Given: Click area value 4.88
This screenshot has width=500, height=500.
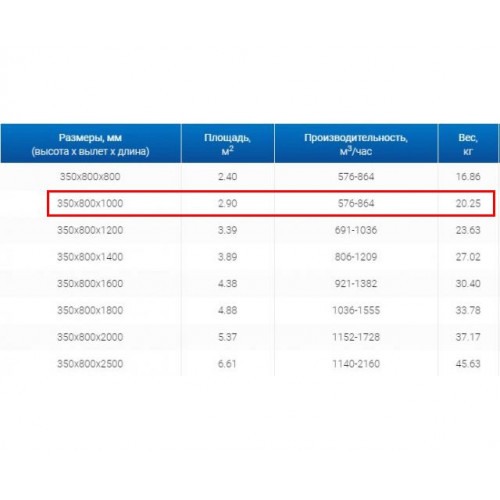Looking at the screenshot, I should pyautogui.click(x=228, y=310).
